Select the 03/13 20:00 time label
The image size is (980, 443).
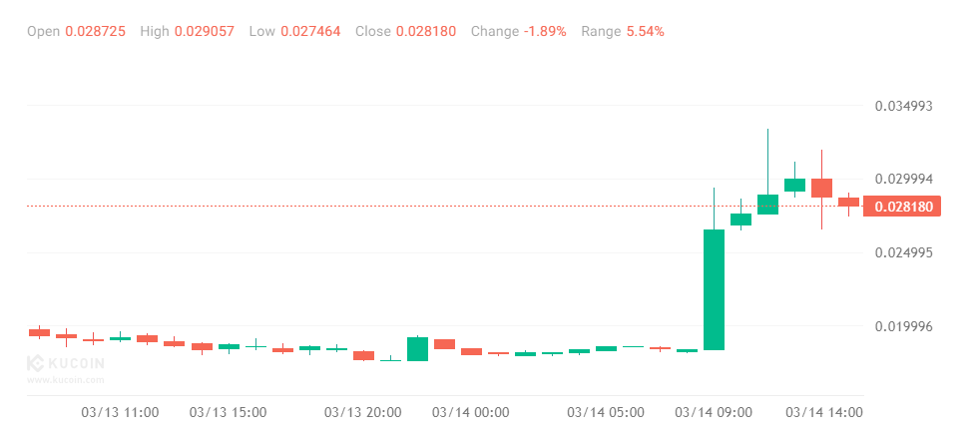pyautogui.click(x=363, y=411)
